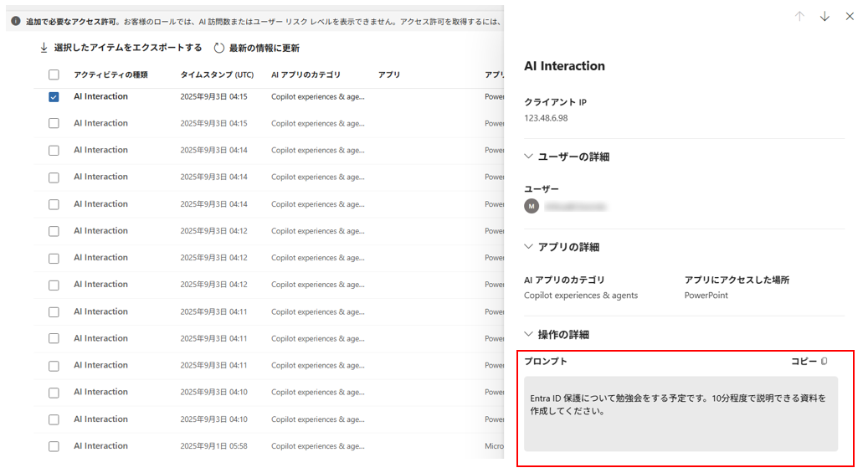Toggle the select-all checkbox in the table header

coord(54,75)
